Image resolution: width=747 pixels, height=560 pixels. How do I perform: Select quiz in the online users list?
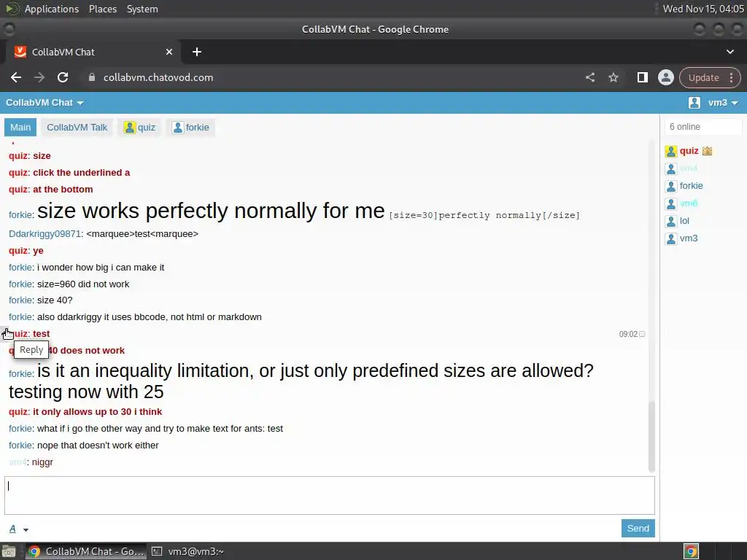[689, 151]
